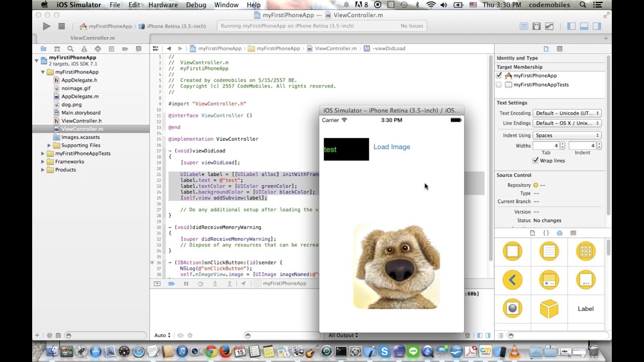Show the Quick Help inspector
This screenshot has width=644, height=362.
[559, 49]
